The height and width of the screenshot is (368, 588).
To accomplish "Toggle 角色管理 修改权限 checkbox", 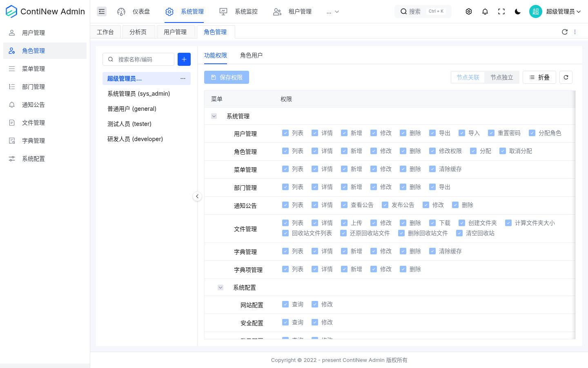I will pos(432,151).
